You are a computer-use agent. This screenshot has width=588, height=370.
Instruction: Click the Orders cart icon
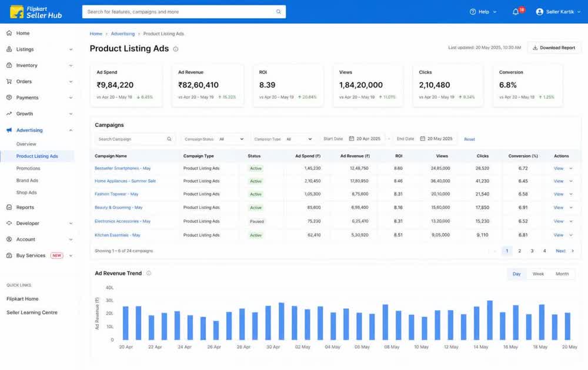pos(9,81)
